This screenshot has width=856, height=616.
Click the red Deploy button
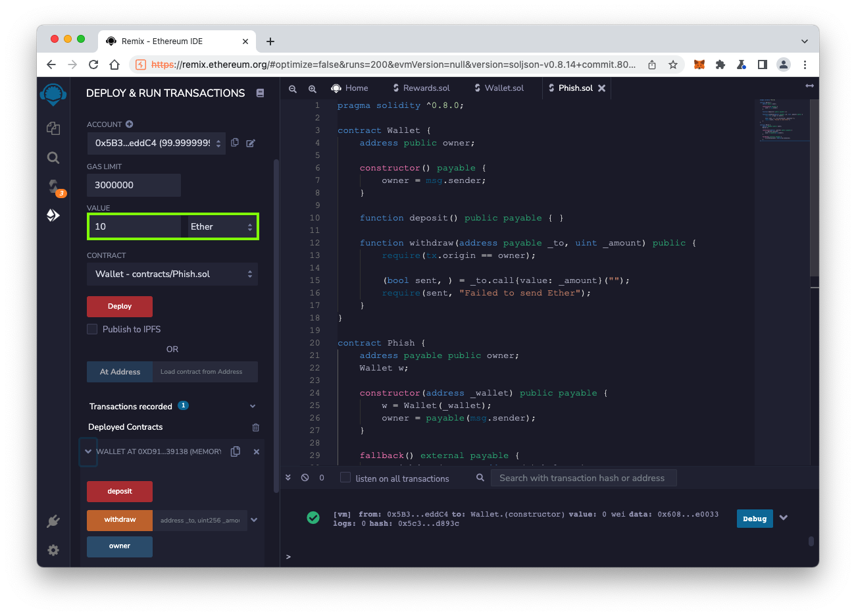click(120, 307)
